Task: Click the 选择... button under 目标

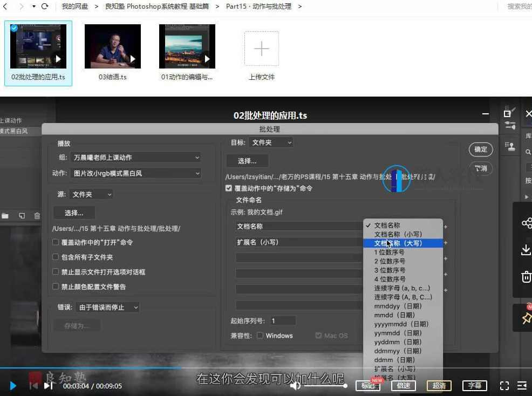Action: [x=247, y=160]
